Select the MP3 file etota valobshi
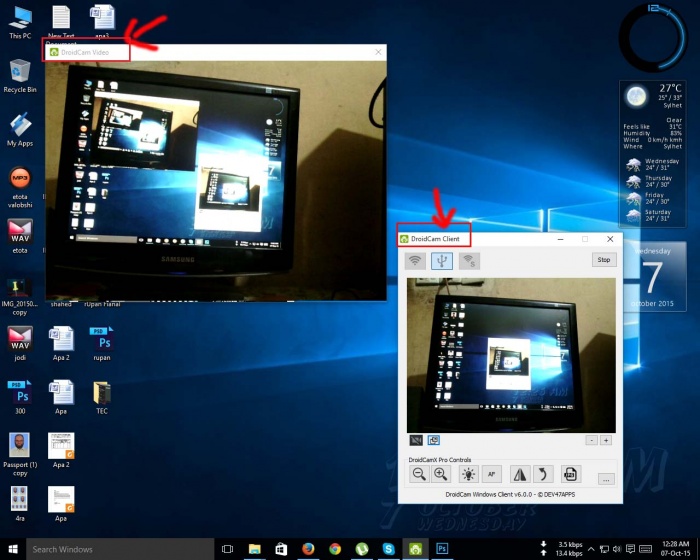The height and width of the screenshot is (560, 700). [x=20, y=187]
